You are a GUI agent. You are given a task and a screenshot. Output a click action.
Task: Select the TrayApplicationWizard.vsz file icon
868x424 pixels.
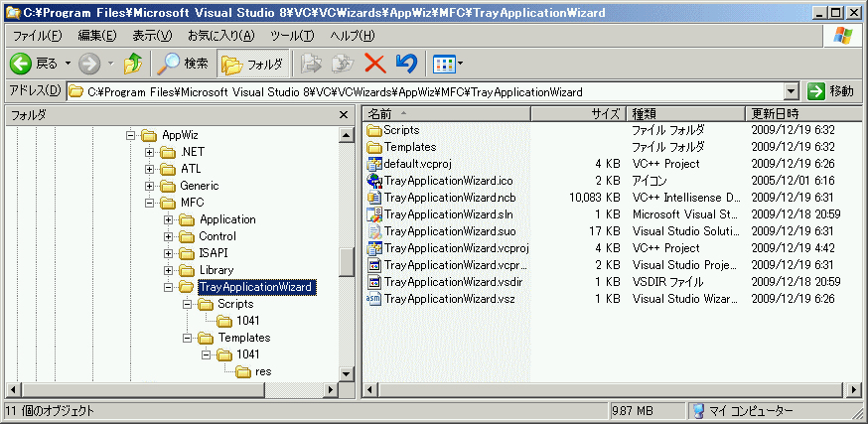pos(374,299)
